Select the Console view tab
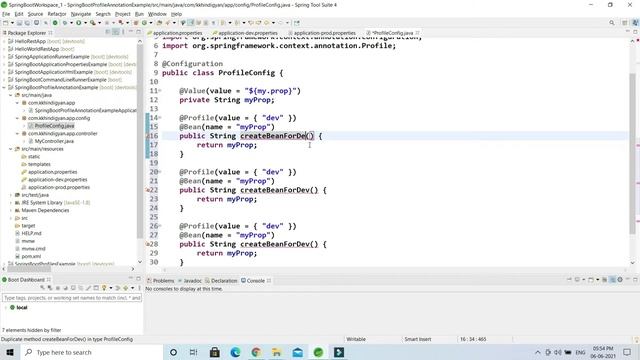This screenshot has width=640, height=360. [x=256, y=280]
